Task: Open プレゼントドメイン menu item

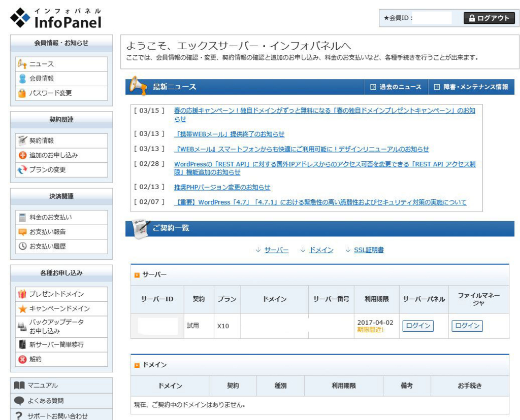Action: (x=61, y=294)
